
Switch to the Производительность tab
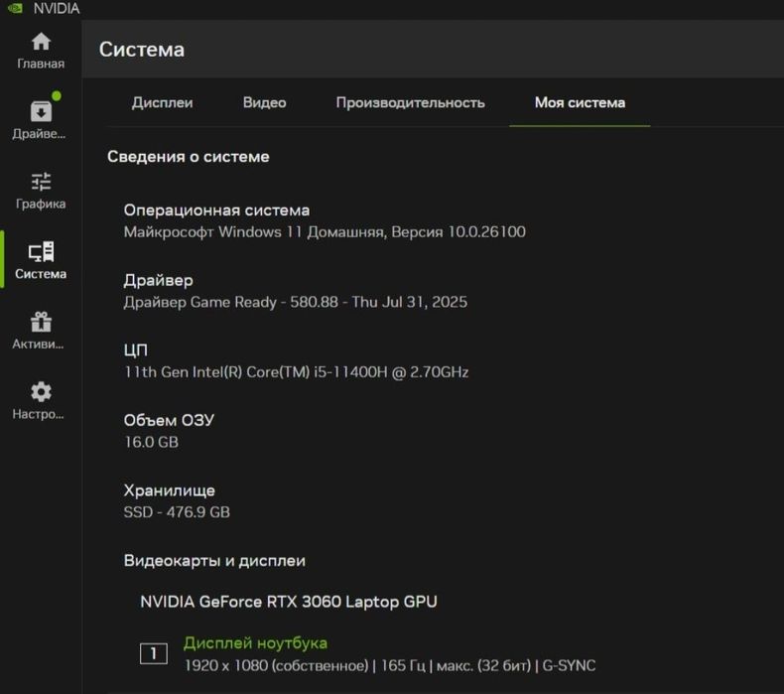[411, 102]
